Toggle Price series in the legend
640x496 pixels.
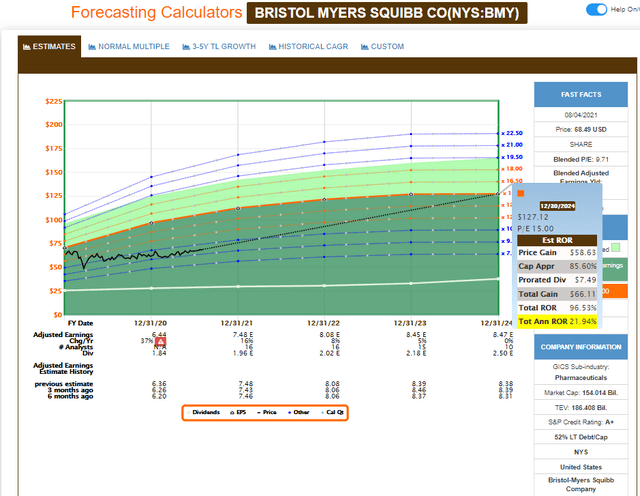pyautogui.click(x=267, y=412)
